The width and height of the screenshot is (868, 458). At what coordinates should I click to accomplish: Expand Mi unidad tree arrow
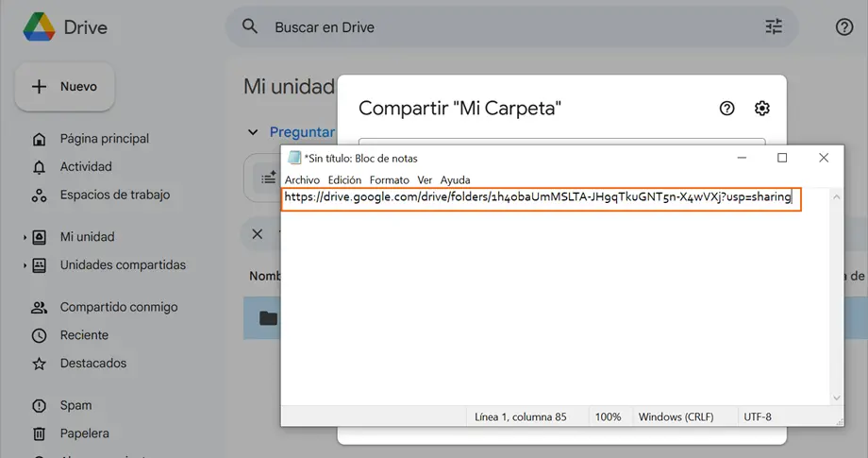pos(25,237)
